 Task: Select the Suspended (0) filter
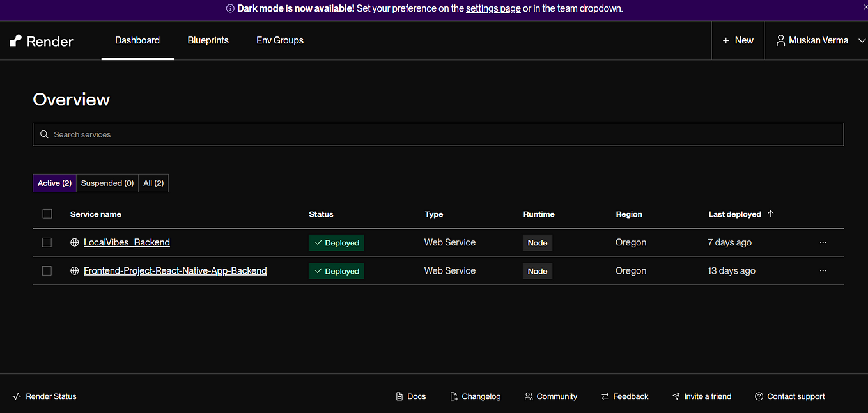point(107,183)
